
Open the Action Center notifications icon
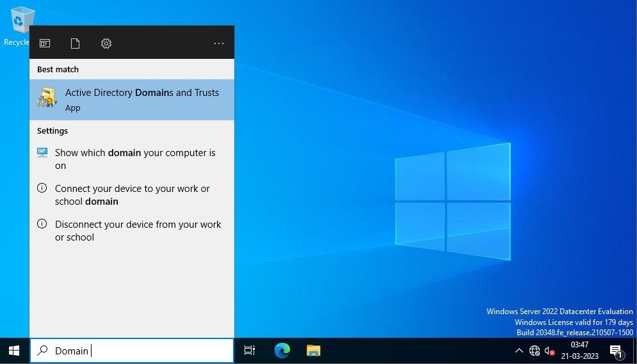tap(617, 351)
